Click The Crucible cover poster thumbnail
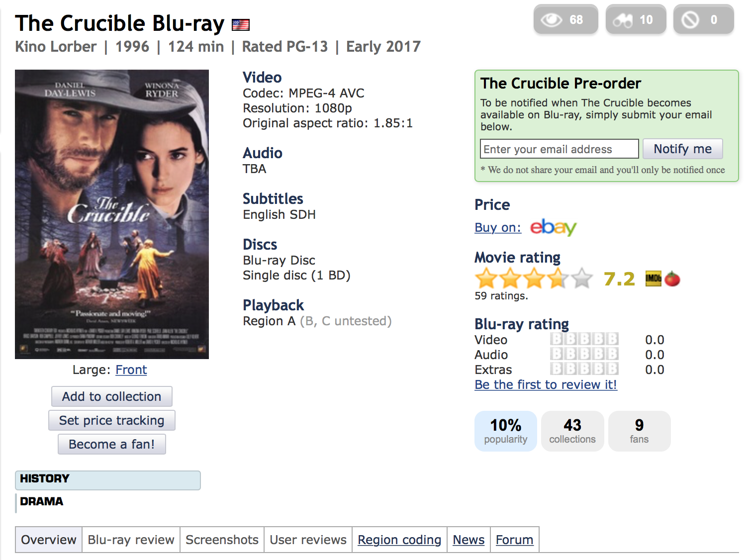Screen dimensions: 748x560 click(112, 214)
